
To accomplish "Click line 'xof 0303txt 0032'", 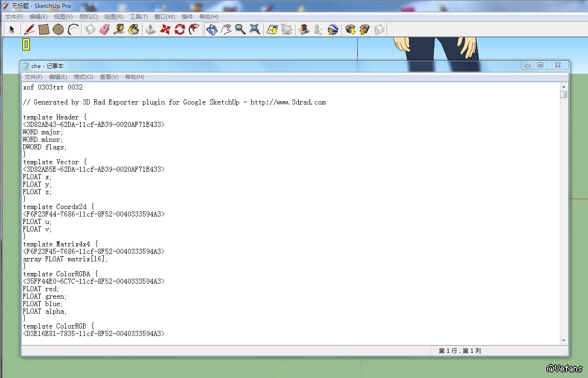I will click(53, 87).
